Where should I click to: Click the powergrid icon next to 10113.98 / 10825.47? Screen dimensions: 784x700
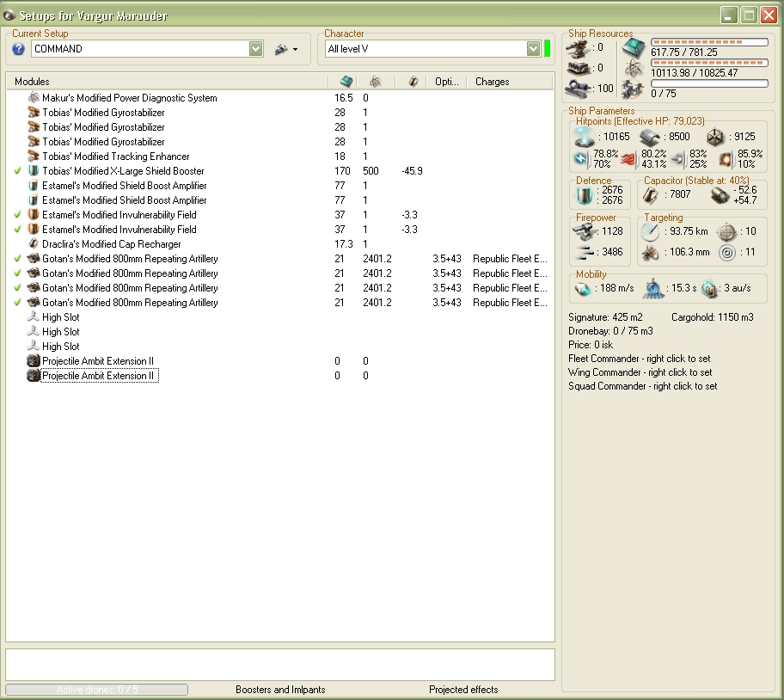coord(634,69)
